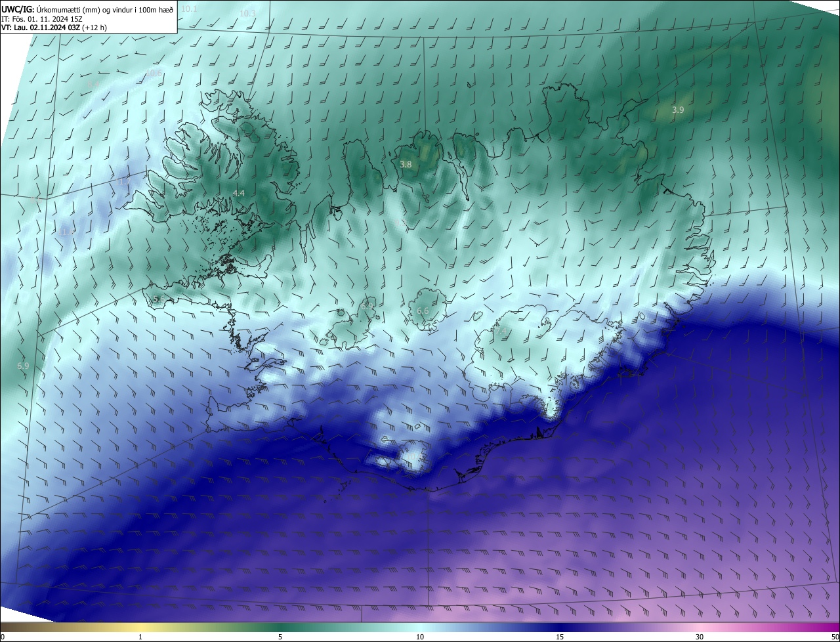Click the 11.7 value label on the map
This screenshot has width=840, height=642.
tap(123, 181)
